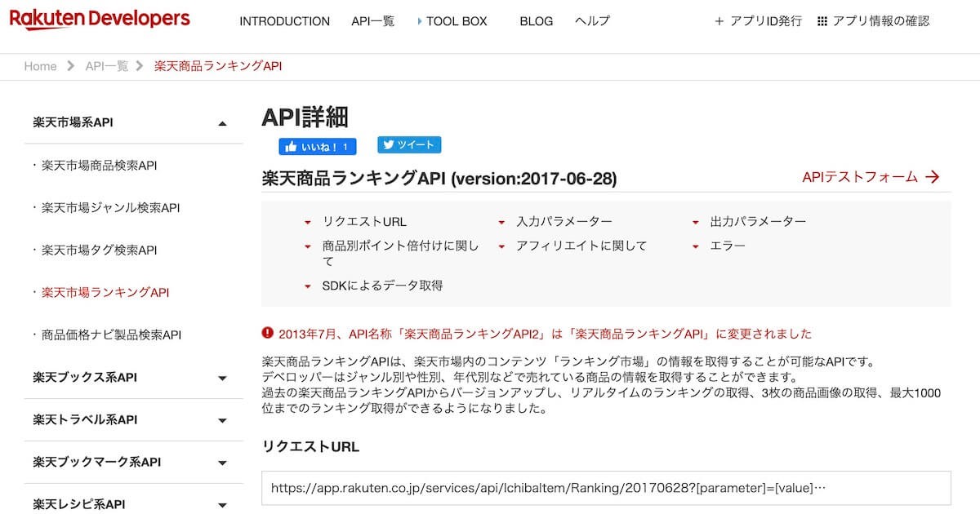980x514 pixels.
Task: Click the API詳細 page heading
Action: click(305, 117)
